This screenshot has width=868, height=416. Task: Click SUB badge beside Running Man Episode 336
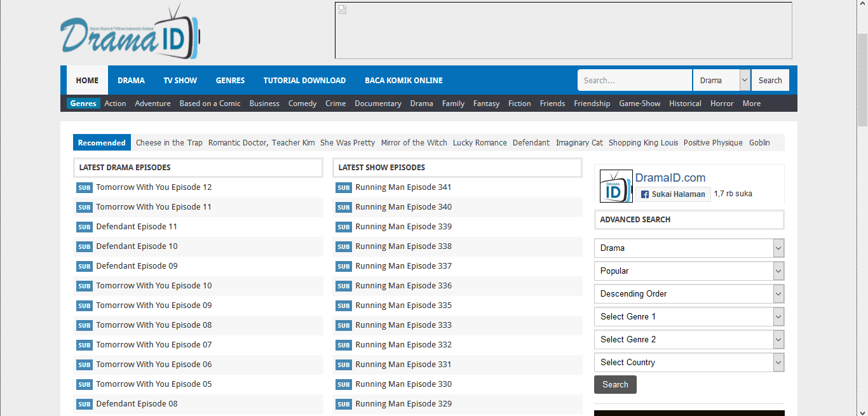pyautogui.click(x=344, y=286)
